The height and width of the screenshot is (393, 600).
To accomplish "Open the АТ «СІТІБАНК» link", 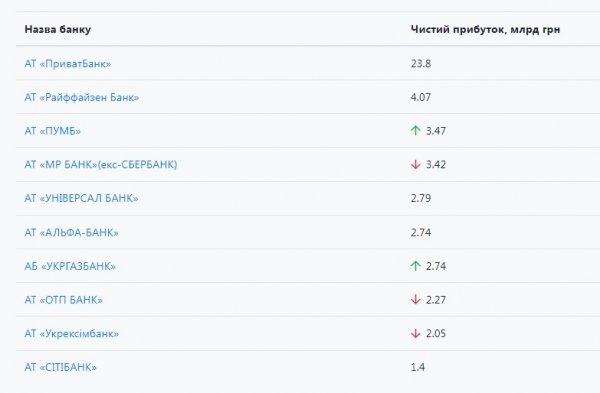I will pyautogui.click(x=60, y=367).
